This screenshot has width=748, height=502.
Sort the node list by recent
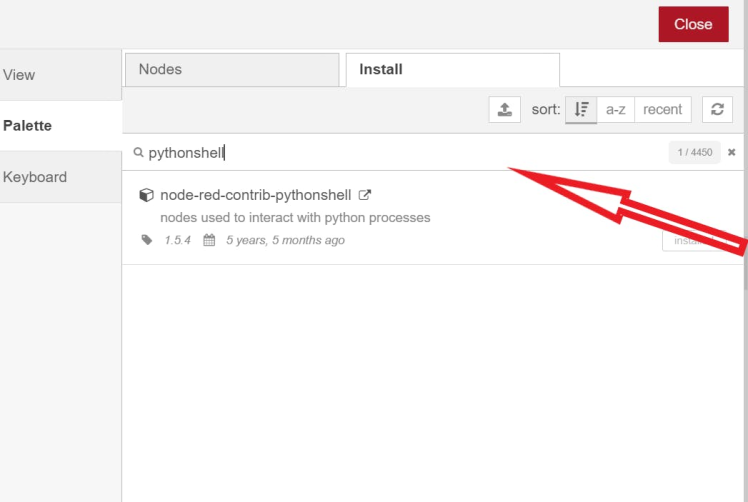(663, 109)
